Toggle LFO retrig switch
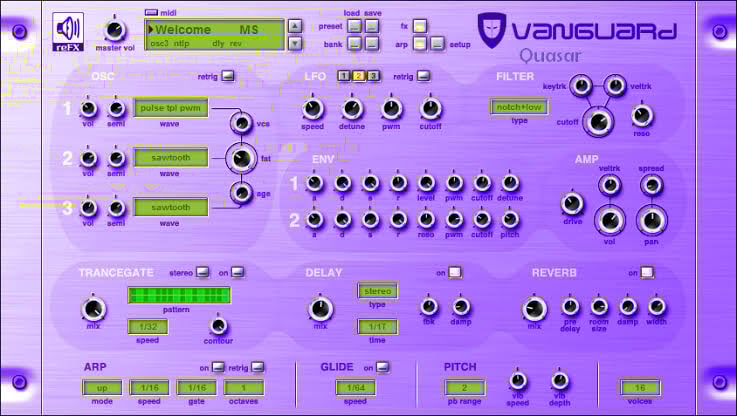Screen dimensions: 737x416 pyautogui.click(x=423, y=76)
